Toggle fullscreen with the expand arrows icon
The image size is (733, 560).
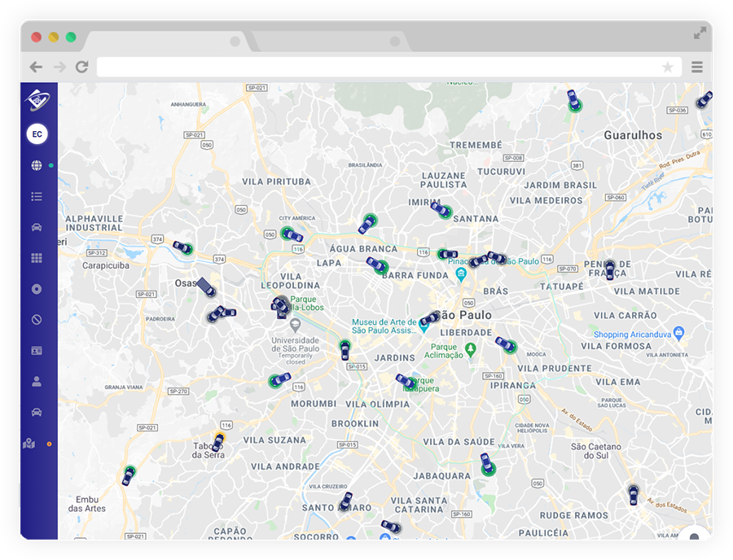700,33
